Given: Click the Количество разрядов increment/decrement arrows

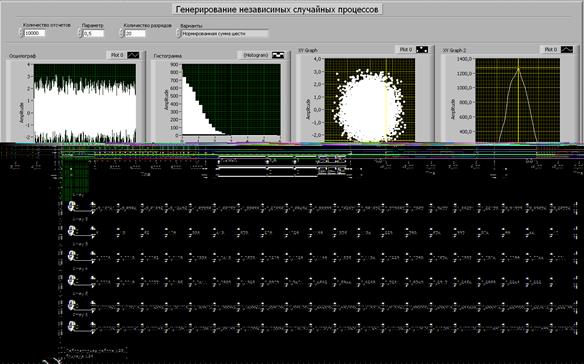Looking at the screenshot, I should coord(121,34).
